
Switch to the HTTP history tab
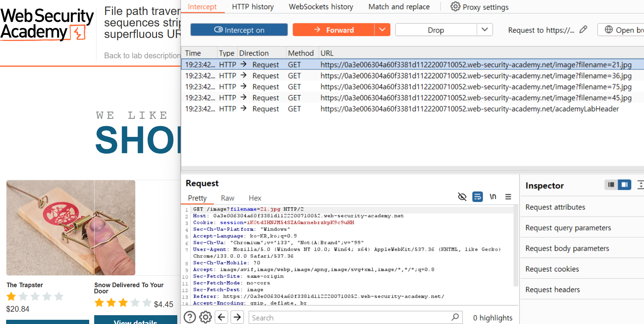253,7
